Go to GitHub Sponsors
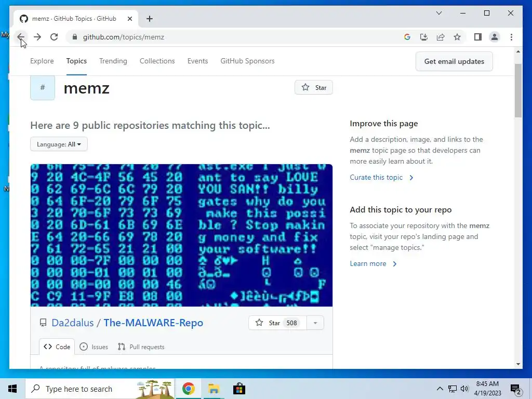This screenshot has height=399, width=532. click(x=247, y=61)
